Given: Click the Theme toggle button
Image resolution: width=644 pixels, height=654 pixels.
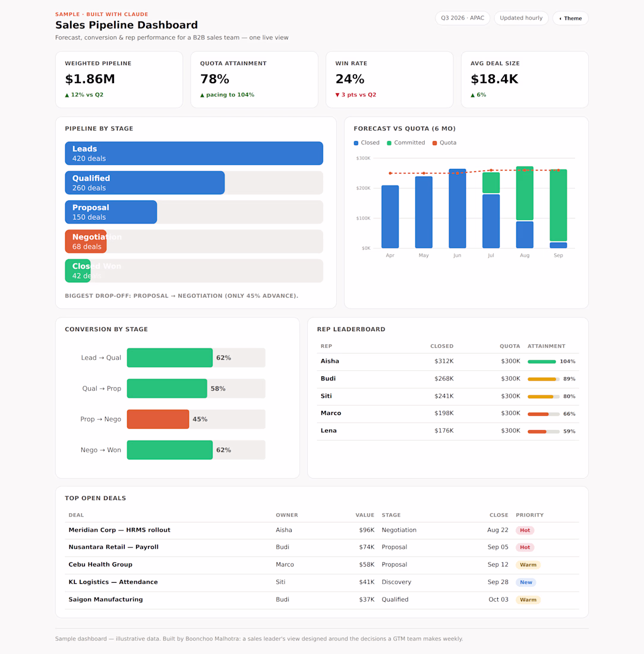Looking at the screenshot, I should click(x=570, y=18).
